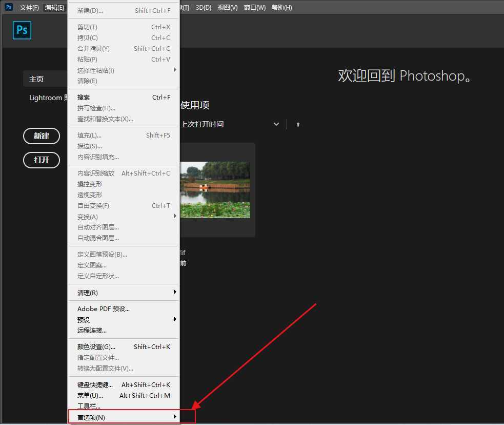
Task: Click the 新建 button
Action: click(42, 136)
